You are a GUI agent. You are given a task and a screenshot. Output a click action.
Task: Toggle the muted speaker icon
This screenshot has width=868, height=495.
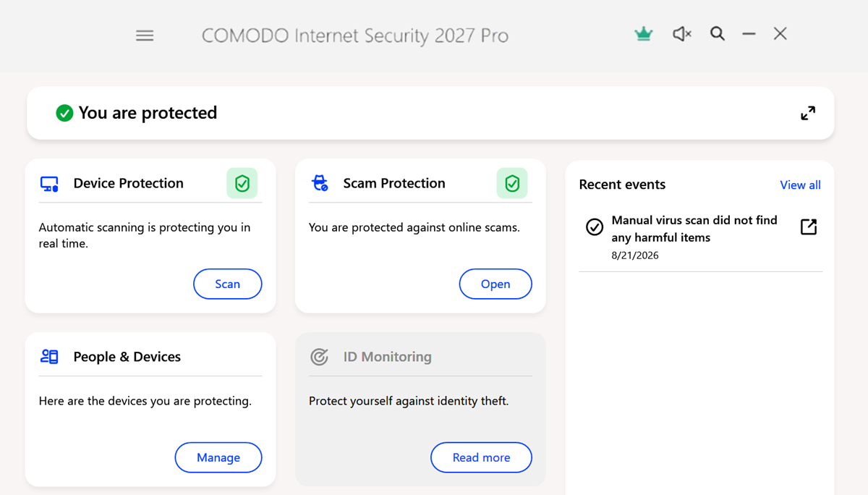point(682,34)
